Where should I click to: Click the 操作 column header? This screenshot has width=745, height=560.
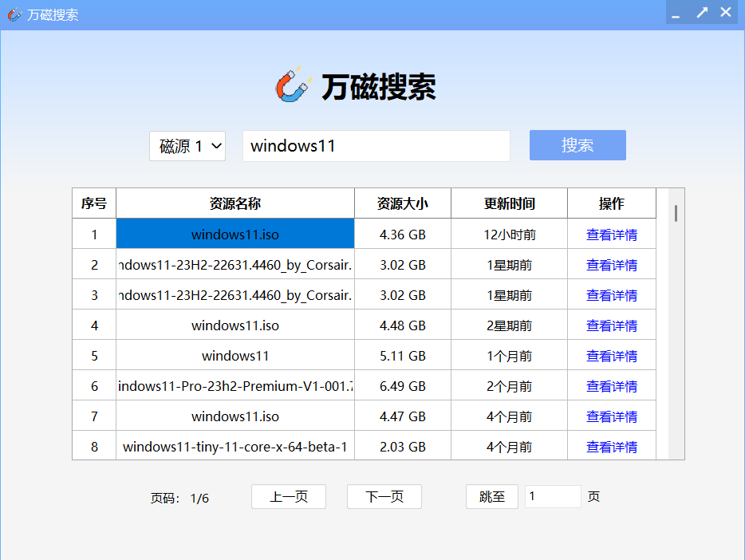coord(612,203)
